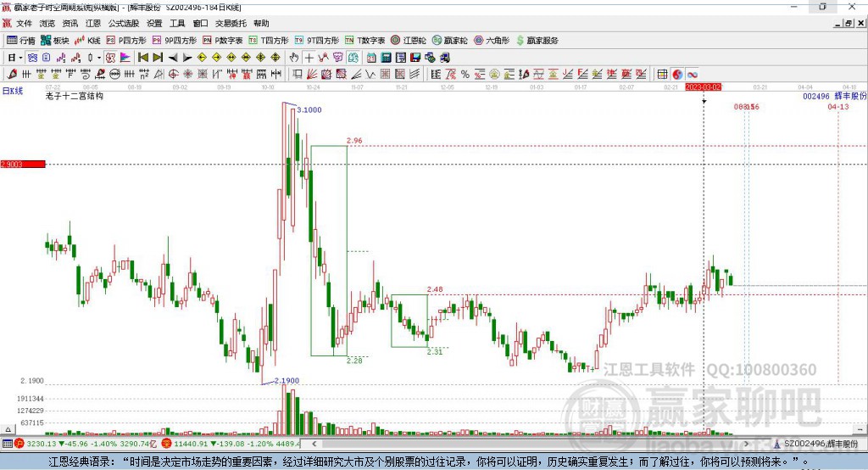Open the calendar icon in second toolbar
The width and height of the screenshot is (868, 470).
(371, 58)
